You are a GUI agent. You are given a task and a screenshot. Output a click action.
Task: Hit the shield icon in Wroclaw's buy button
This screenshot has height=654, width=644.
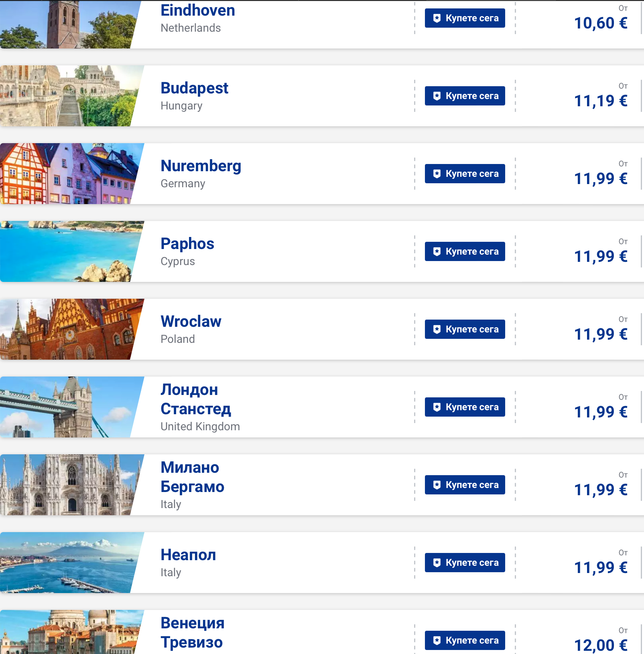(437, 329)
